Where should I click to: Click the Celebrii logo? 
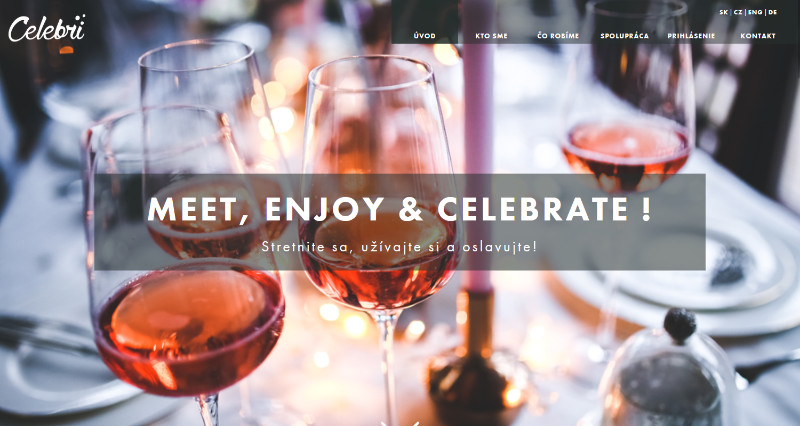click(46, 28)
